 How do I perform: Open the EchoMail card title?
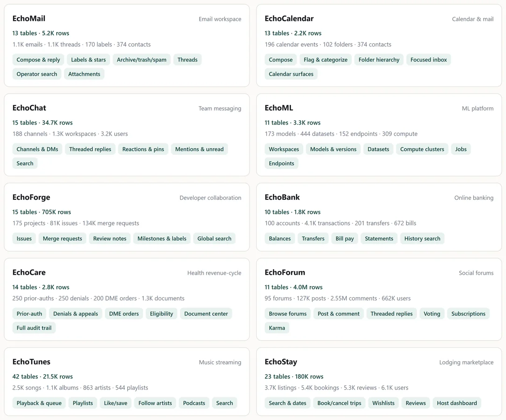pyautogui.click(x=29, y=18)
